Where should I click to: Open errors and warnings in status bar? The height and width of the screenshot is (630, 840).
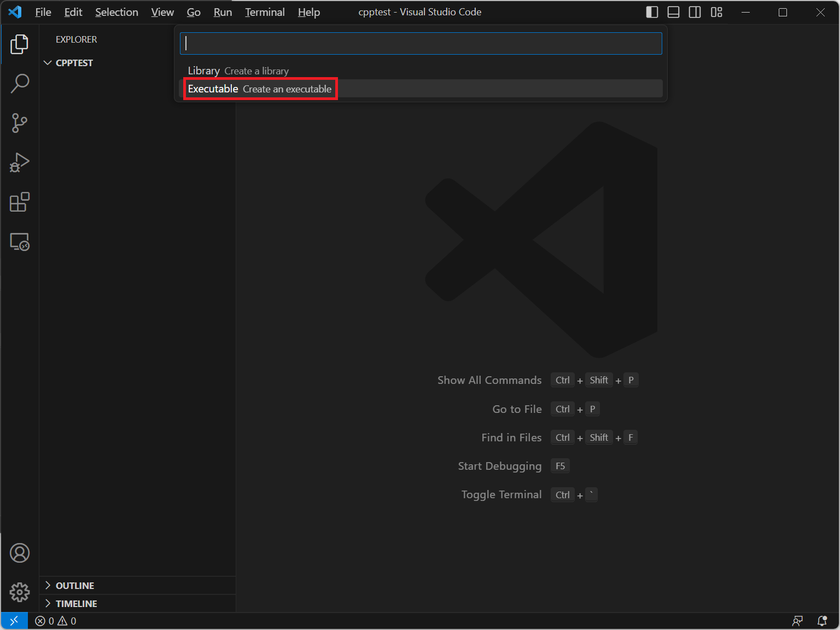56,621
